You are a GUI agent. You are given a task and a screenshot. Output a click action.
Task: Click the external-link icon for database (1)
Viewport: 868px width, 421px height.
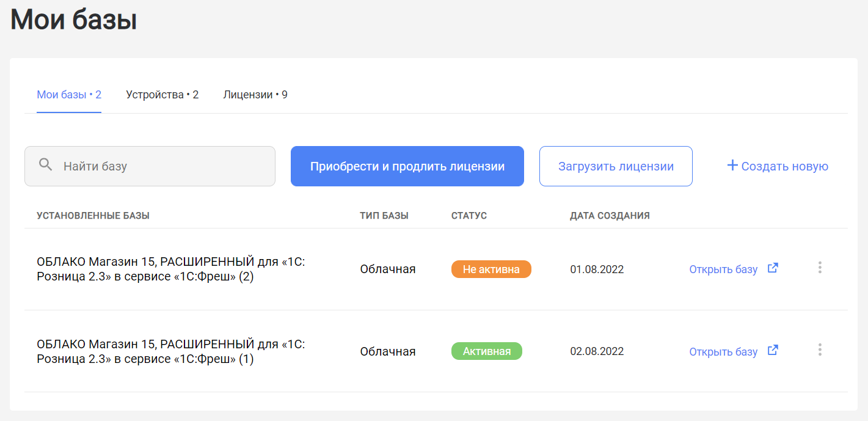pyautogui.click(x=773, y=350)
